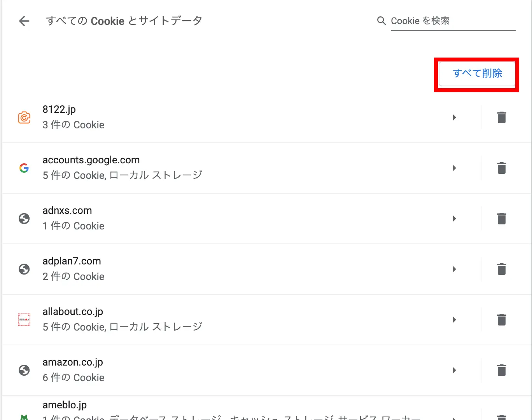
Task: Expand amazon.co.jp cookie details arrow
Action: pyautogui.click(x=454, y=370)
